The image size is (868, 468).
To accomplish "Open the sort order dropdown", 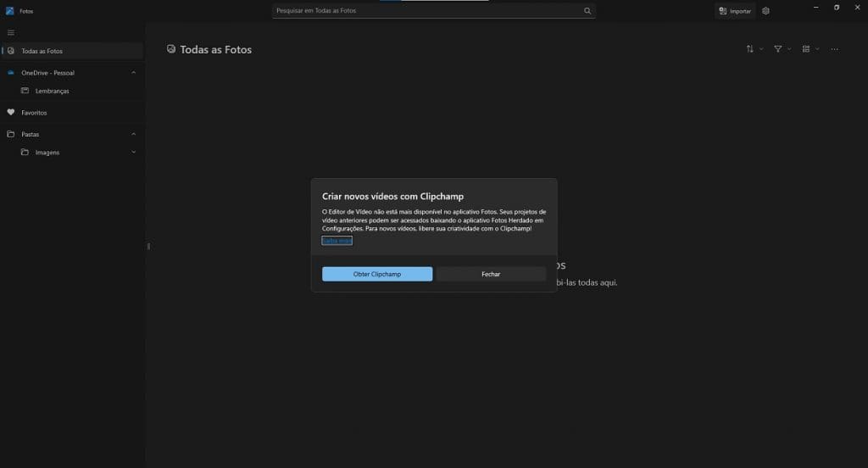I will 754,48.
